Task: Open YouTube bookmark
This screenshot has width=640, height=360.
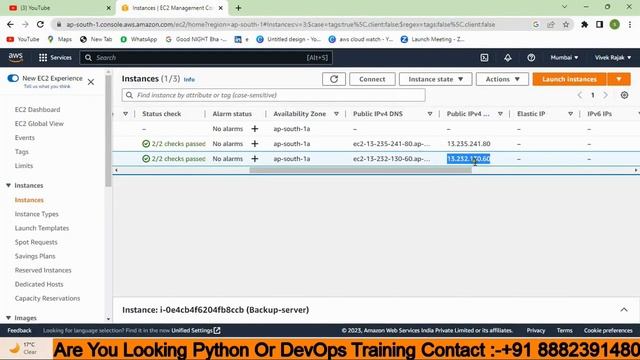Action: [23, 39]
